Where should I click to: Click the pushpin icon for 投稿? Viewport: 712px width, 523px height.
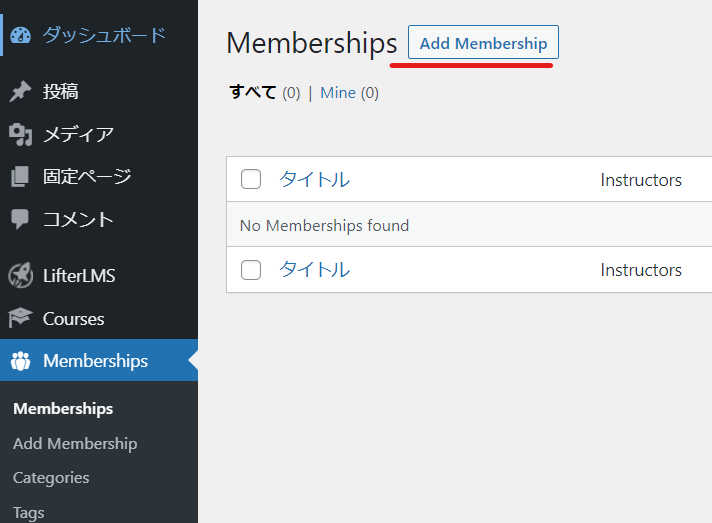point(20,91)
